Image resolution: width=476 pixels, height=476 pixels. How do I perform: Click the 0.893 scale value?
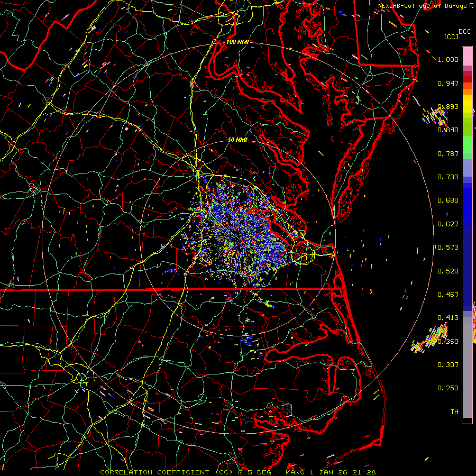click(448, 106)
